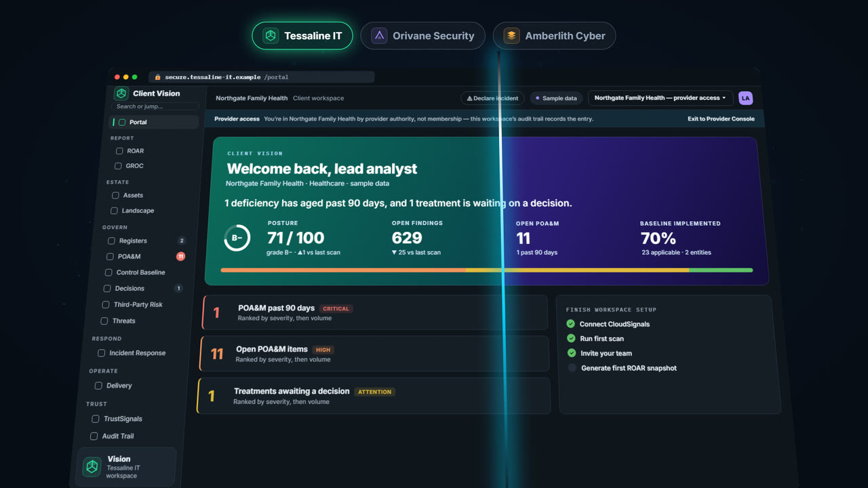This screenshot has width=868, height=488.
Task: Click the Sample data pill
Action: click(556, 98)
